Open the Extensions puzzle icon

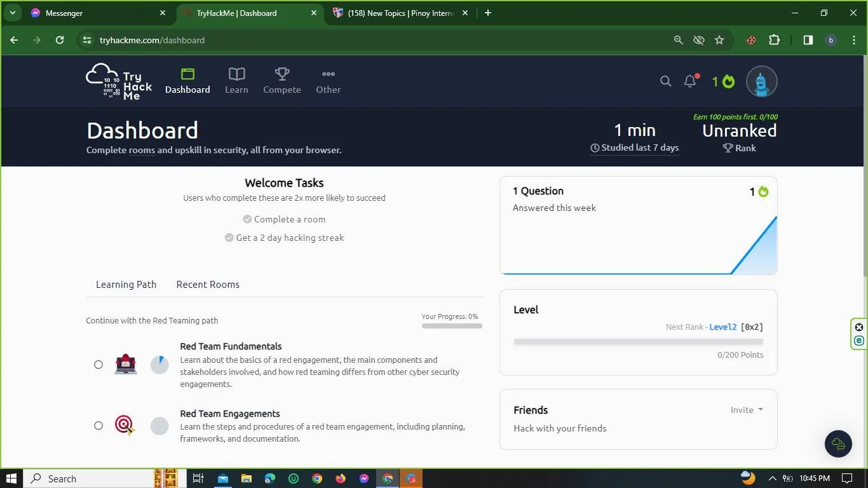tap(774, 40)
